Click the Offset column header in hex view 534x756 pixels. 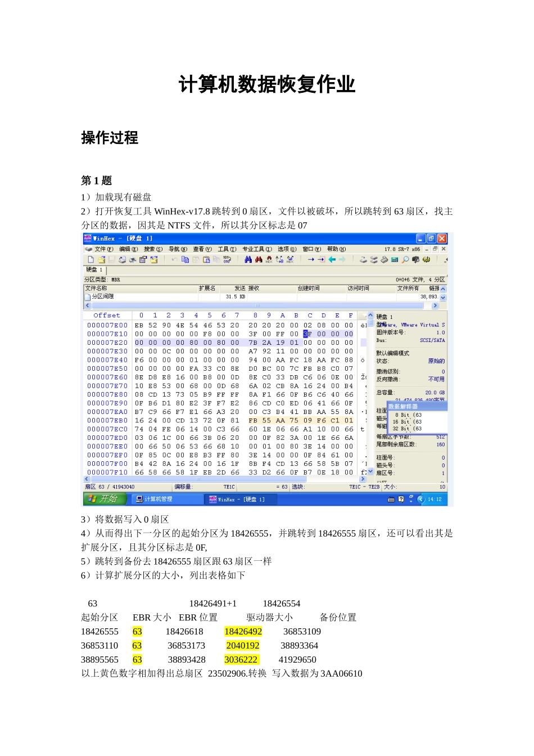click(x=107, y=316)
